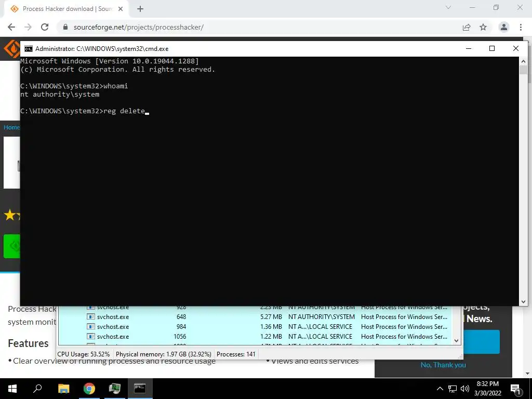Click cmd.exe taskbar icon
The height and width of the screenshot is (399, 532).
point(140,389)
